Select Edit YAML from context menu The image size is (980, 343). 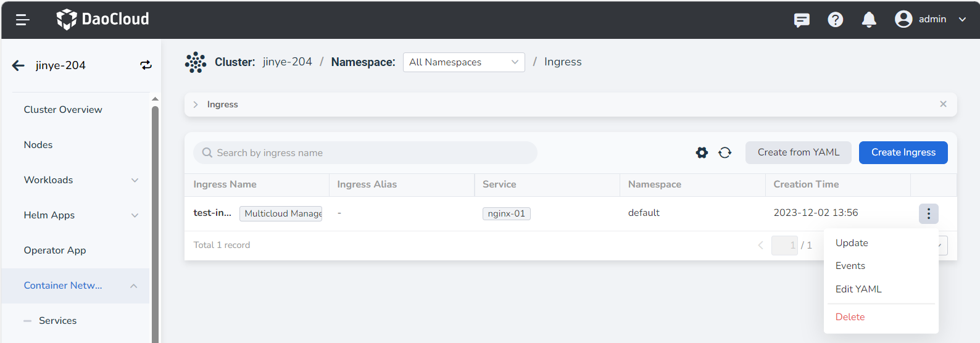[858, 289]
